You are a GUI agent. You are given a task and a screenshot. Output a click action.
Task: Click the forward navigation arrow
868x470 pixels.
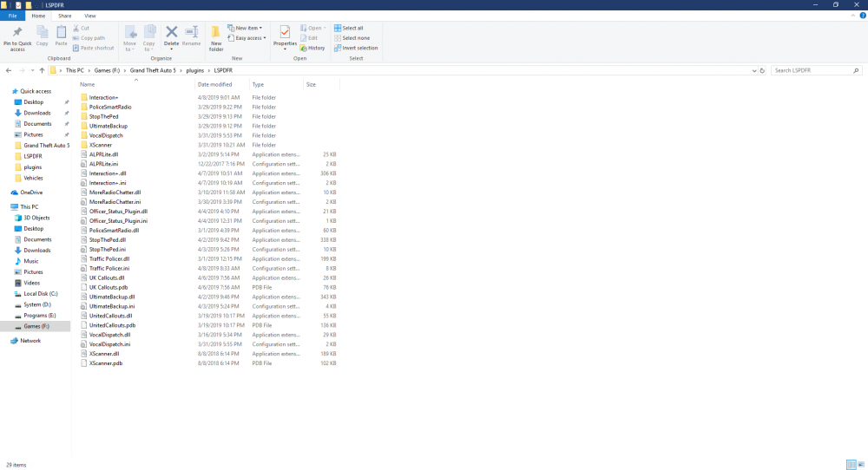click(23, 70)
